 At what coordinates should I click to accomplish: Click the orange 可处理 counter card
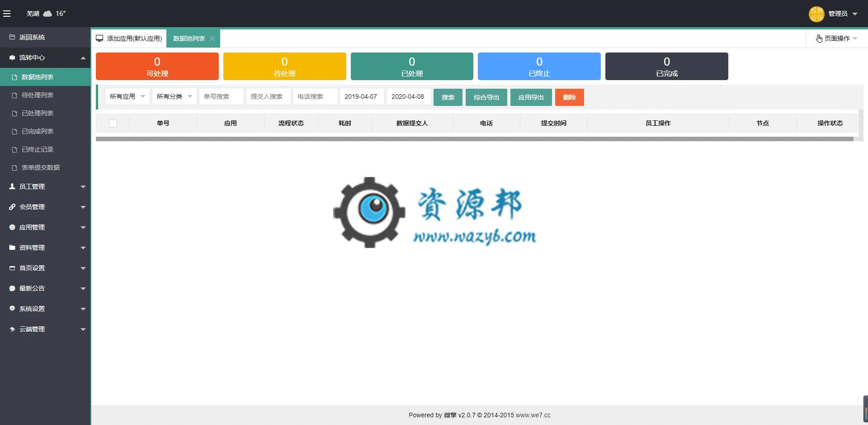157,66
